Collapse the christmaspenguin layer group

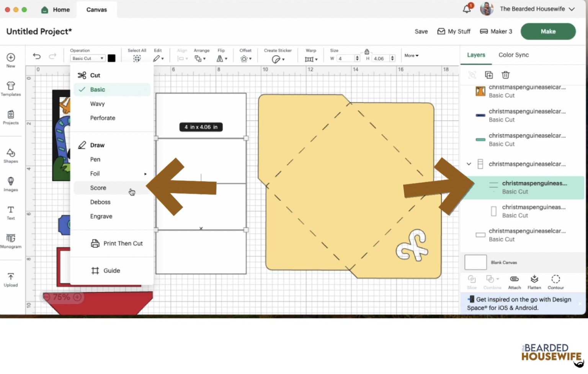pyautogui.click(x=469, y=164)
